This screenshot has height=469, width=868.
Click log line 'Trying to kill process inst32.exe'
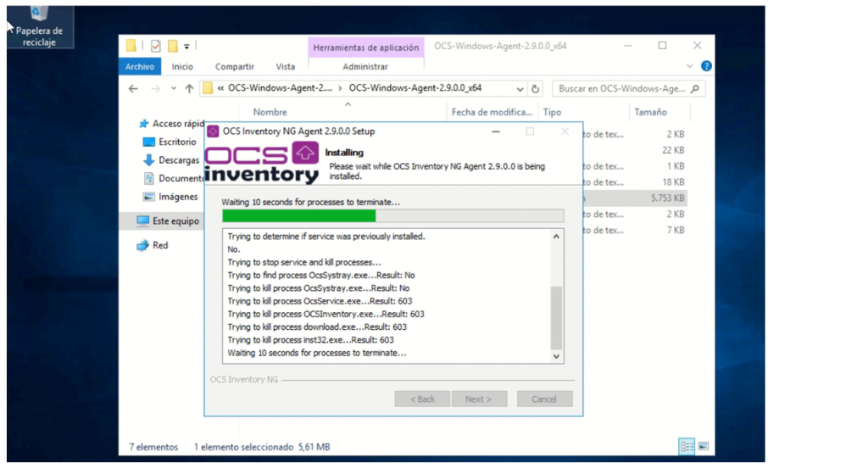(x=310, y=340)
